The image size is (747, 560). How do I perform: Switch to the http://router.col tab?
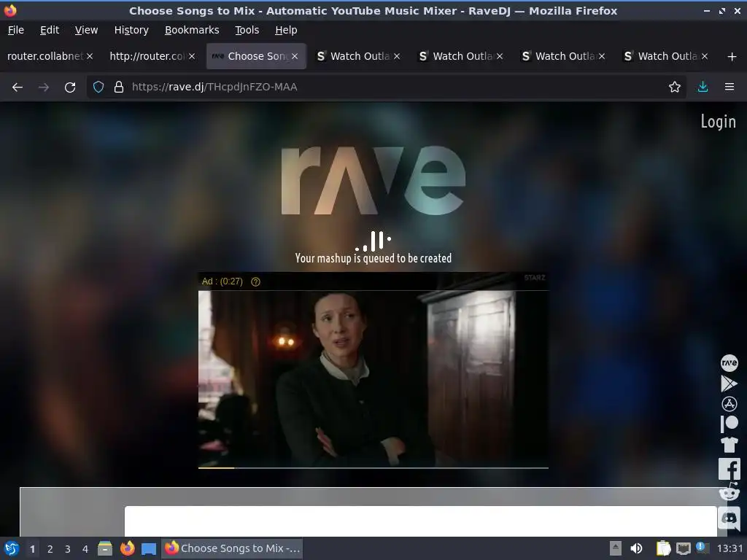[x=147, y=56]
